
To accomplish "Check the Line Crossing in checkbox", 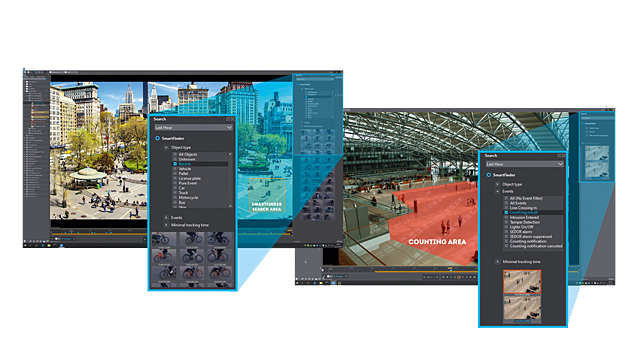I will coord(506,208).
